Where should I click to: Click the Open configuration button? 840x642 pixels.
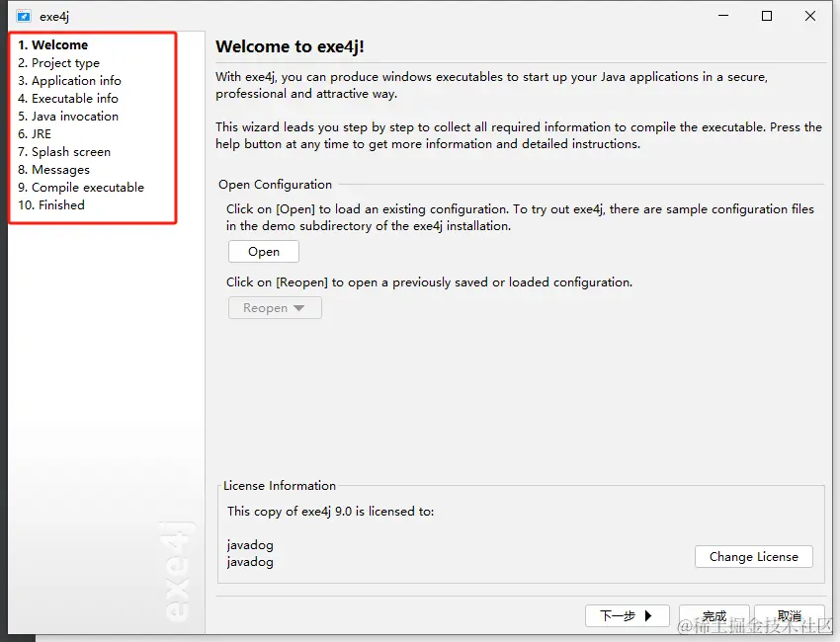264,252
